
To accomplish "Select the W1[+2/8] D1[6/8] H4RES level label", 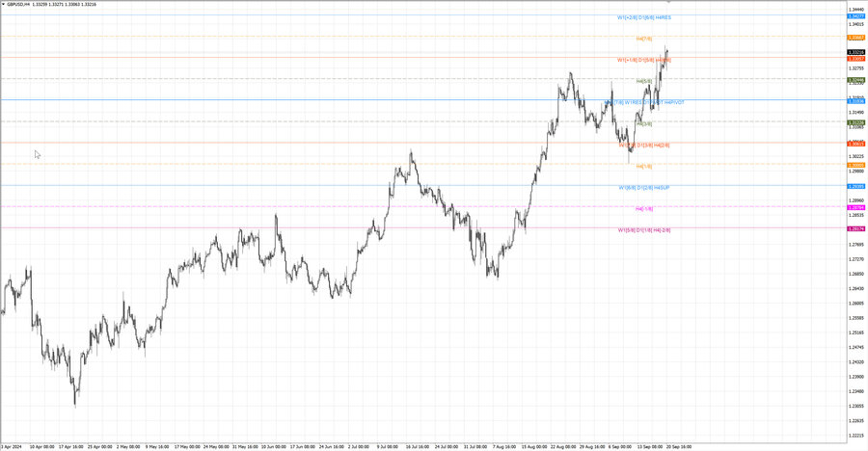I will click(644, 17).
